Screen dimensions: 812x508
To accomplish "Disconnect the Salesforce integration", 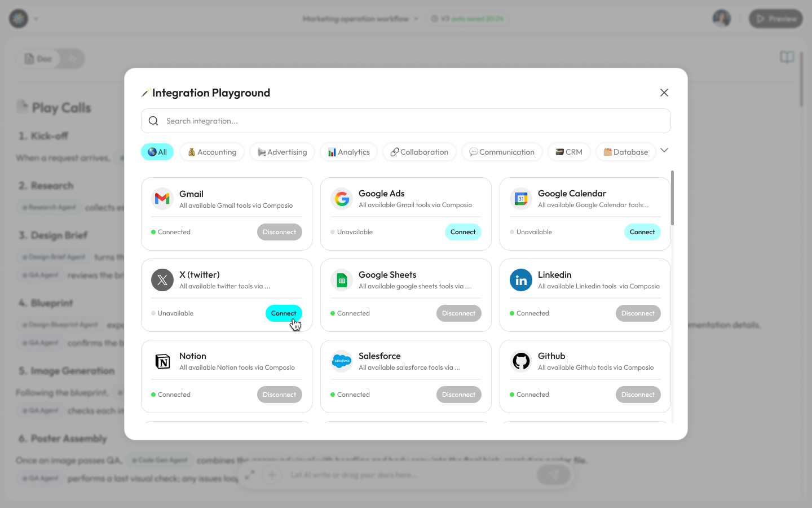I will 458,395.
